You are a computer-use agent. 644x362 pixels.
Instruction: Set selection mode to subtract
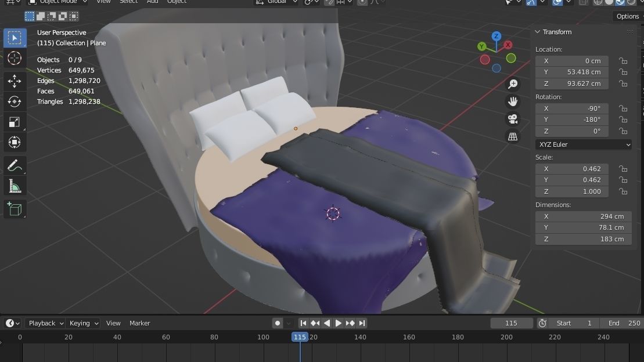(52, 16)
